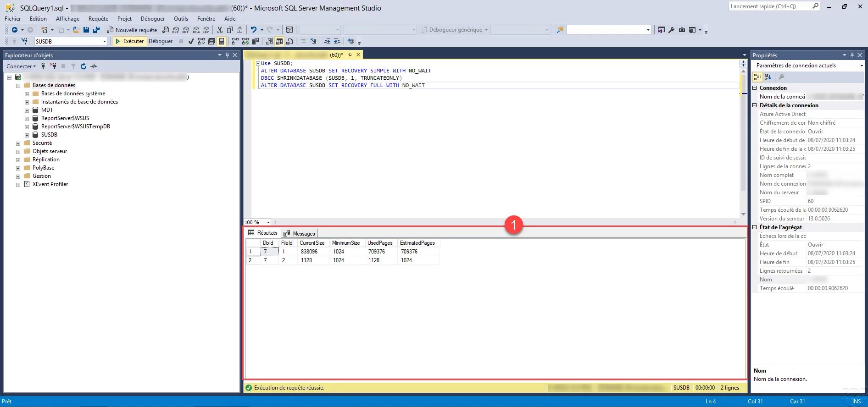This screenshot has height=407, width=868.
Task: Click Déboguer in the SQL toolbar
Action: tap(161, 41)
